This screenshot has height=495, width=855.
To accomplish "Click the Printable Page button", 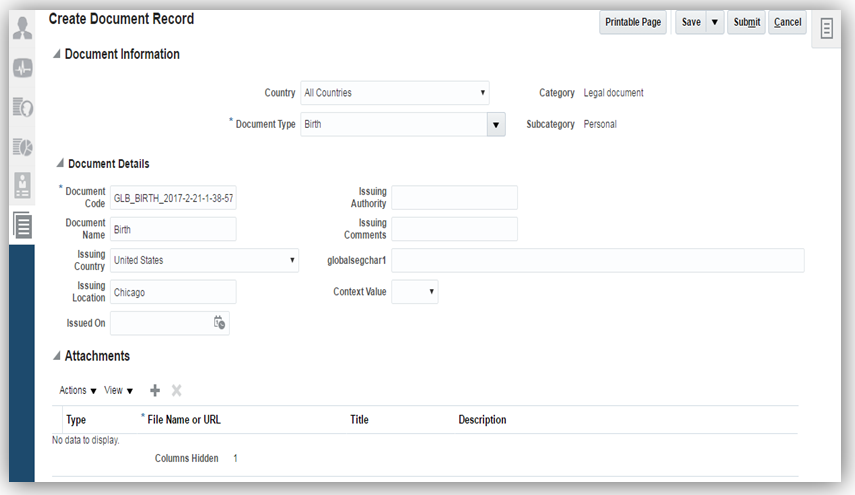I will pyautogui.click(x=633, y=22).
